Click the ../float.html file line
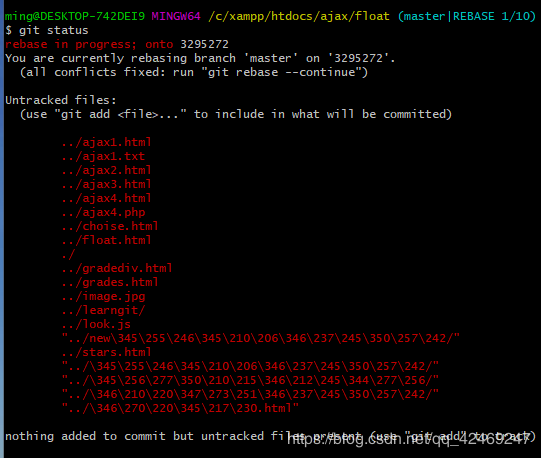The height and width of the screenshot is (458, 541). [x=106, y=240]
